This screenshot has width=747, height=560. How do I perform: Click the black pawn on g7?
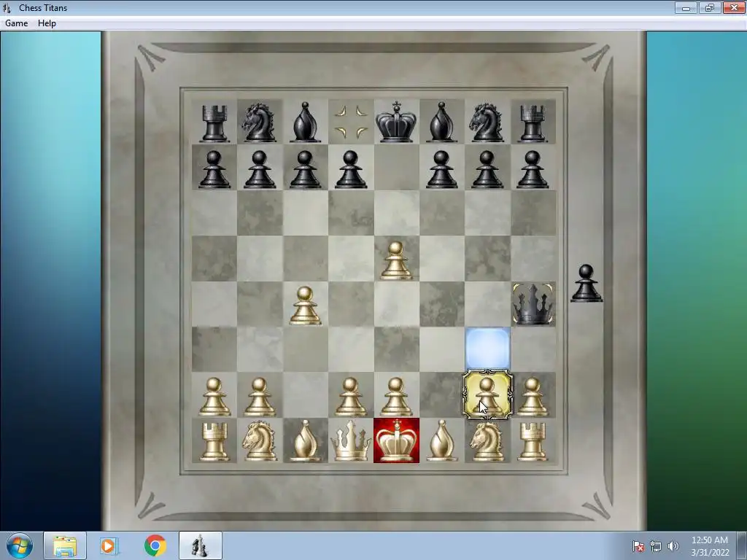pos(487,169)
